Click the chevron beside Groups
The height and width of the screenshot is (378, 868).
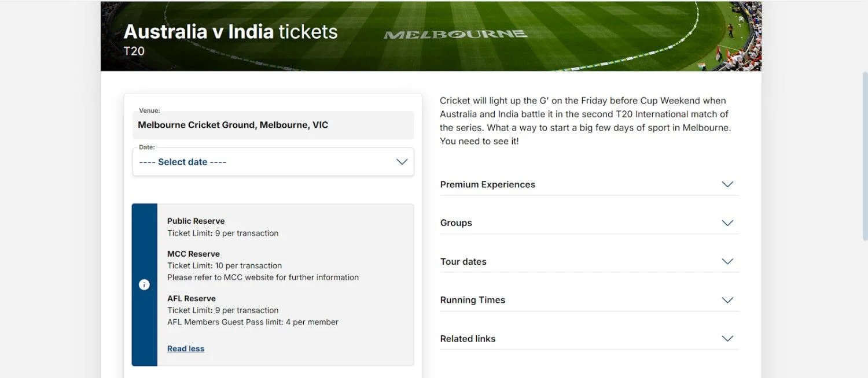(x=727, y=223)
